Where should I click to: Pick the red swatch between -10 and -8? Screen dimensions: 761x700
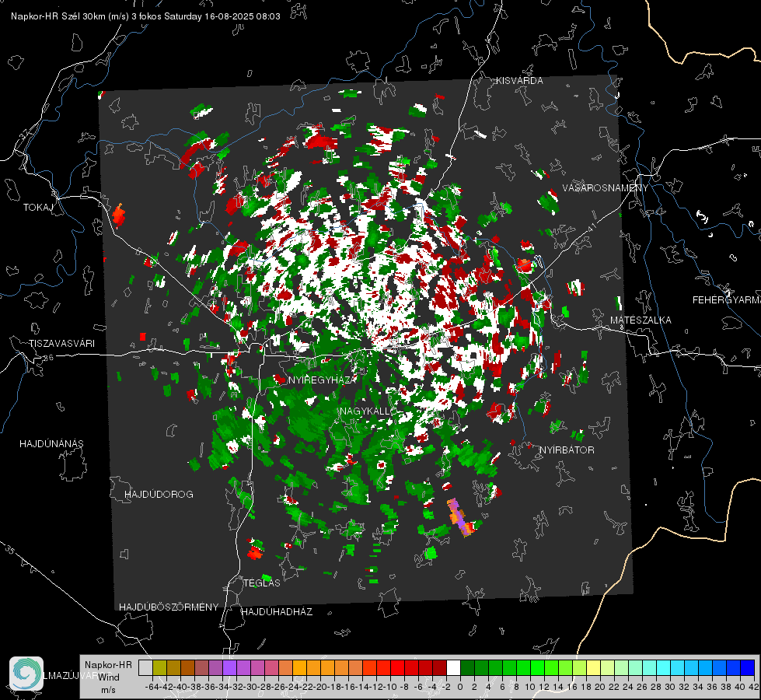point(397,668)
